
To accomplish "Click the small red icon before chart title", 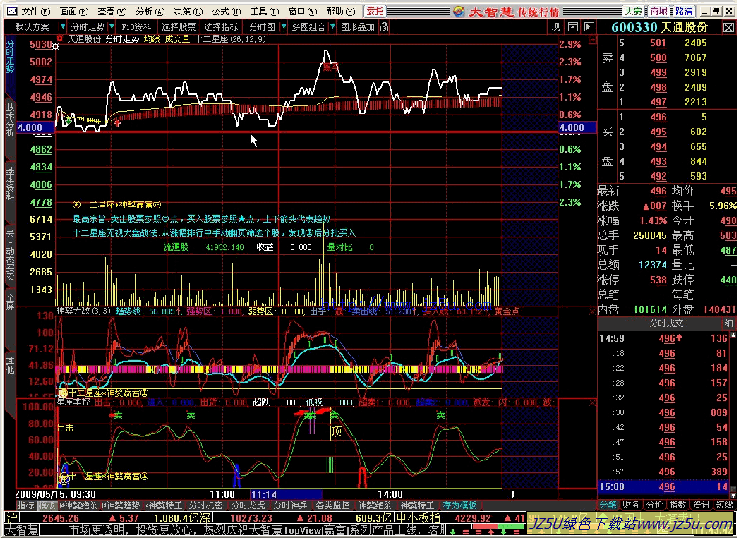I will pyautogui.click(x=59, y=39).
